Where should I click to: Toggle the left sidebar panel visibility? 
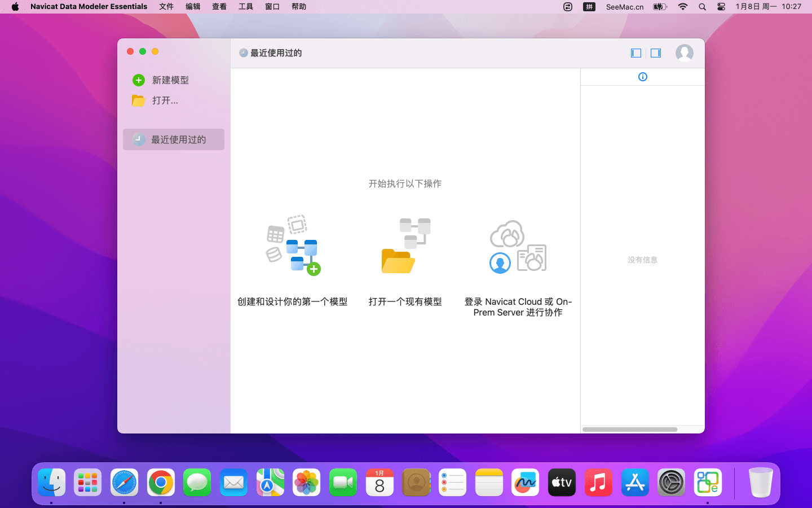(636, 53)
